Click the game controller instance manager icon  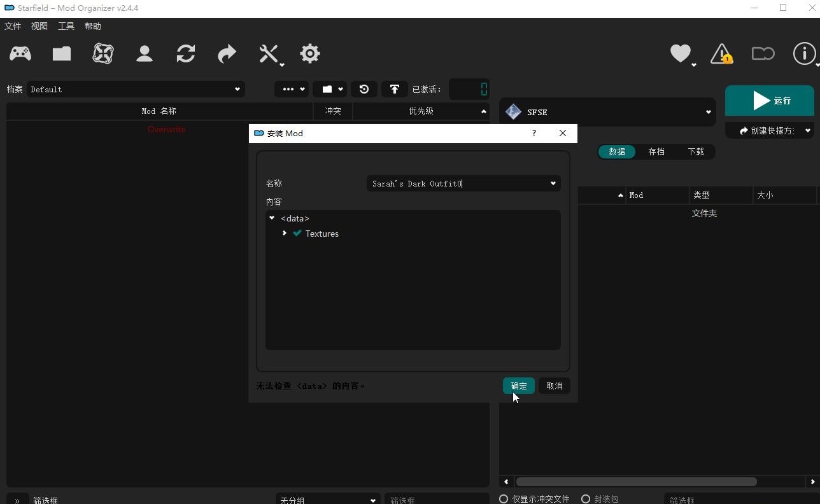pos(20,53)
